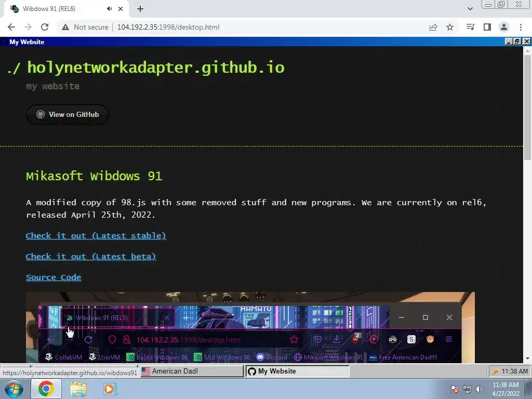This screenshot has height=399, width=532.
Task: Open the Check it out (Latest beta) link
Action: pos(91,257)
